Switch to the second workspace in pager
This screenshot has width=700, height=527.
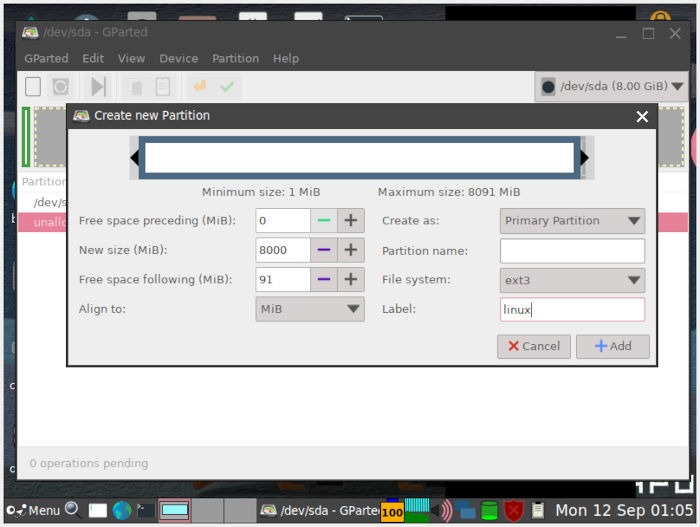point(207,510)
